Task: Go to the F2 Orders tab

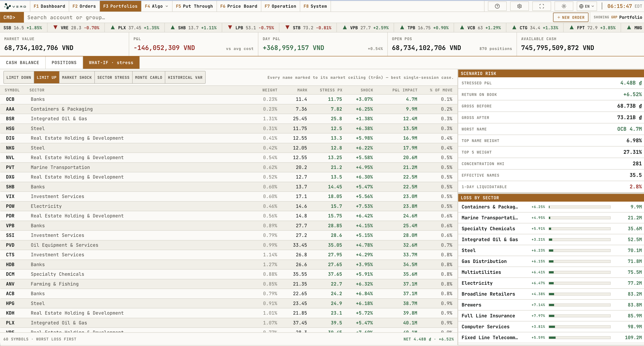Action: 84,6
